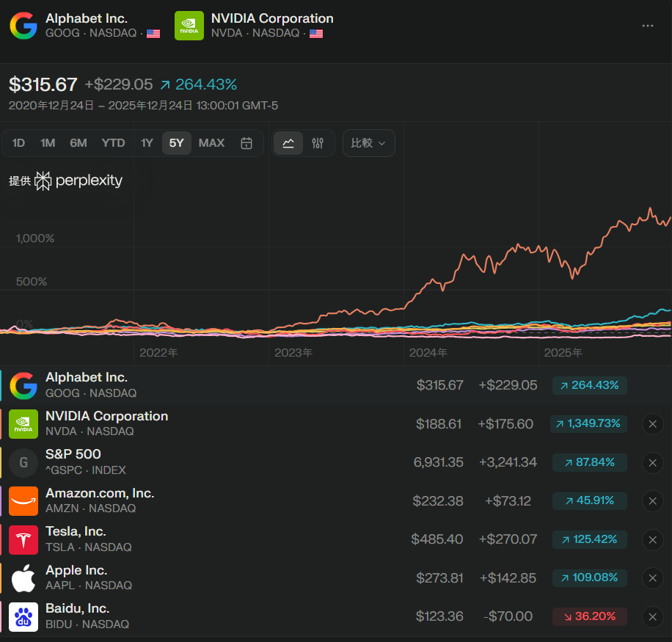Remove Tesla, Inc. from the comparison
This screenshot has width=672, height=642.
(x=652, y=540)
